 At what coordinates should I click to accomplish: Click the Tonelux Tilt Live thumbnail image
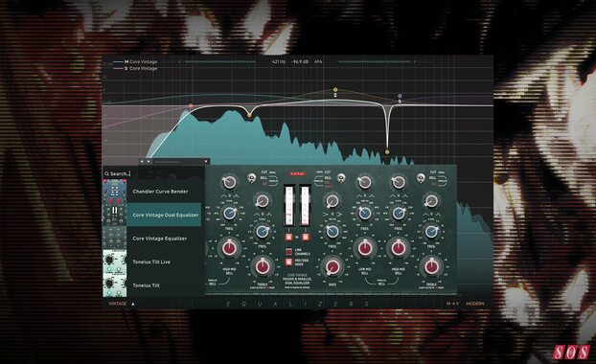click(115, 262)
